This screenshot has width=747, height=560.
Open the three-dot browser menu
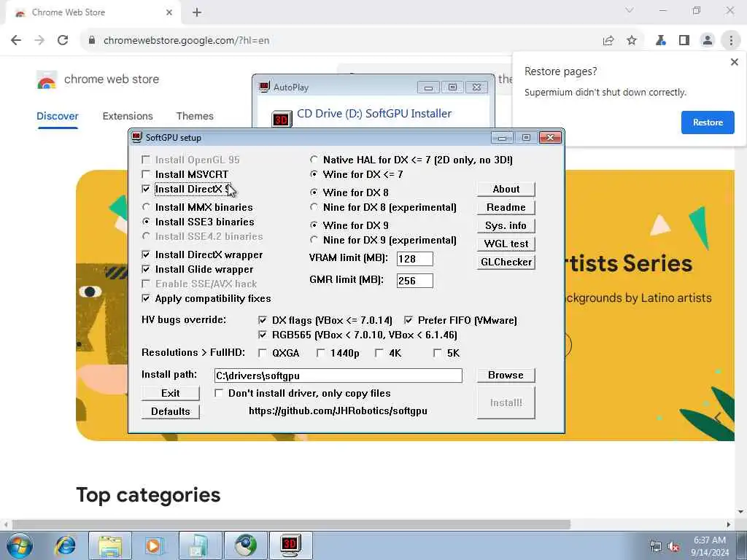pyautogui.click(x=731, y=41)
